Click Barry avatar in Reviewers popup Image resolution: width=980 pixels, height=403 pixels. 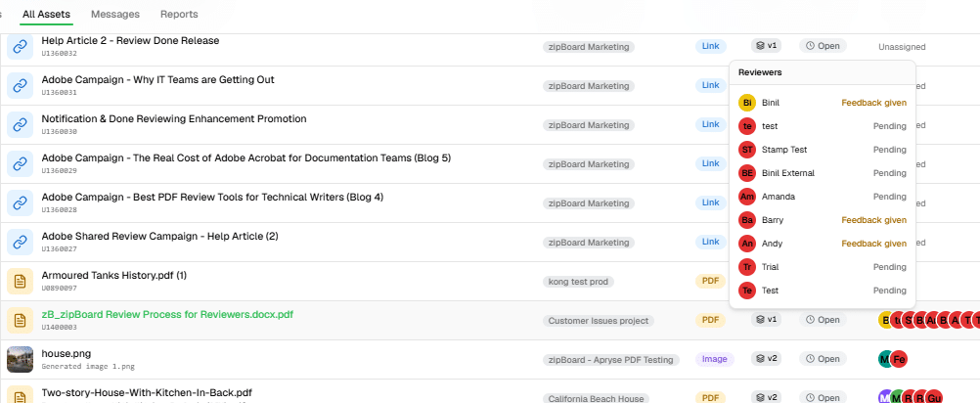coord(747,220)
